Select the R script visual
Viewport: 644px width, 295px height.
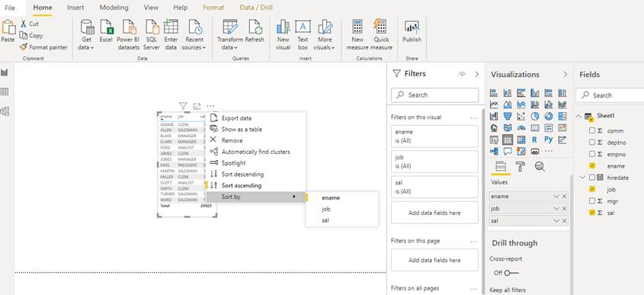pyautogui.click(x=534, y=139)
